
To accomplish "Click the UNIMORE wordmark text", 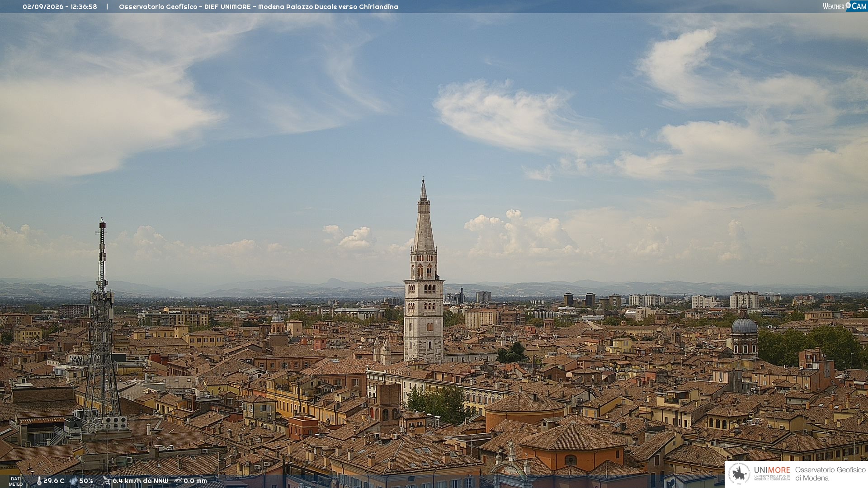I will (x=772, y=470).
